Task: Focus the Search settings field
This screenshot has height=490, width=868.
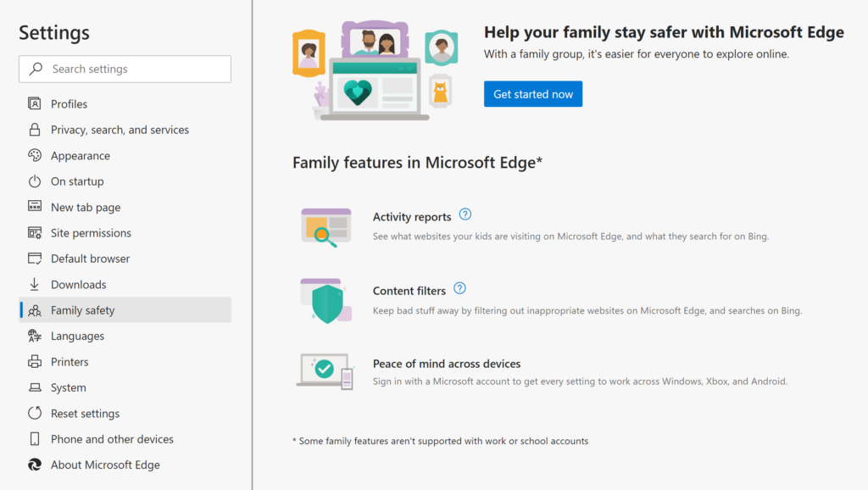Action: [x=125, y=69]
